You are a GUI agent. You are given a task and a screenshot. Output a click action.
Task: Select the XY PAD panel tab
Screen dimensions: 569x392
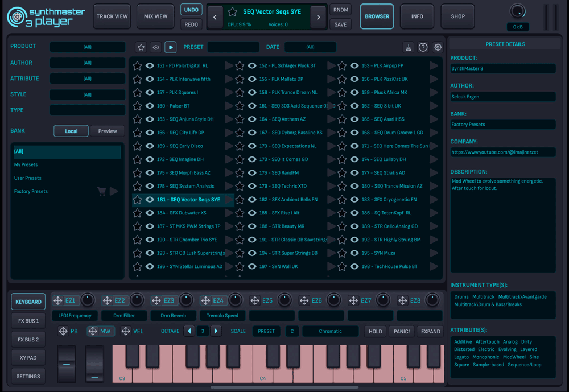[x=28, y=357]
